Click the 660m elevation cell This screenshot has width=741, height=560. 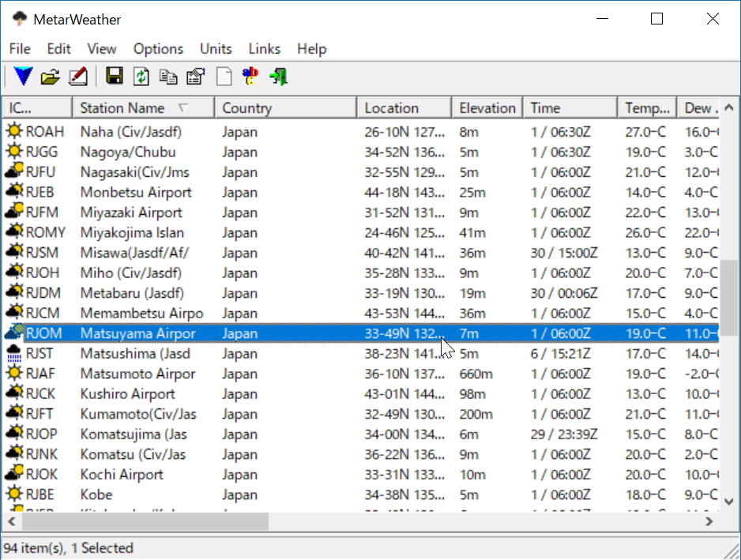coord(476,374)
